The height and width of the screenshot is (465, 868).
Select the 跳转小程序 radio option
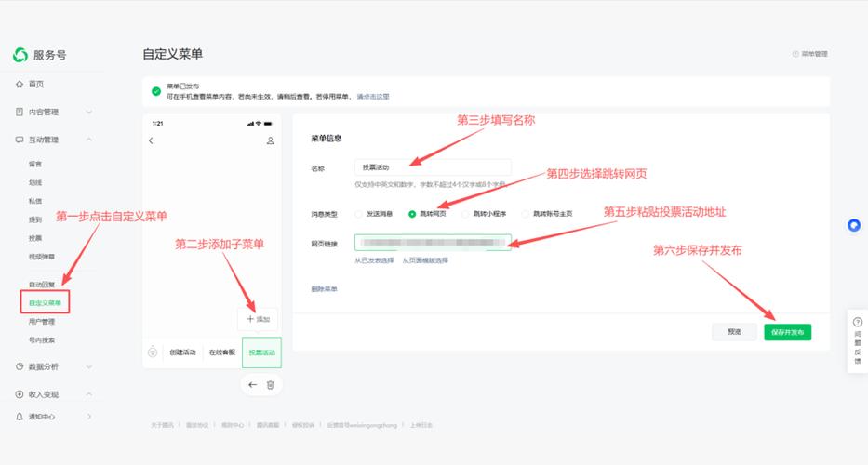[465, 214]
